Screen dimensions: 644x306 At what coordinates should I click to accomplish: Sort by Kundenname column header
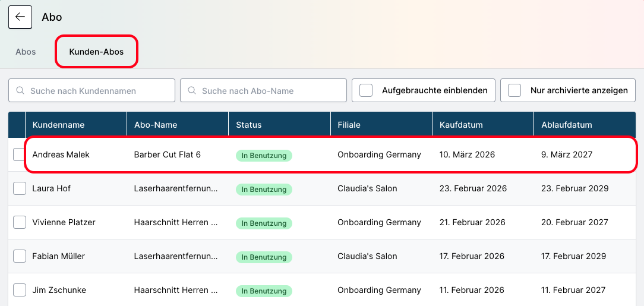(x=59, y=125)
